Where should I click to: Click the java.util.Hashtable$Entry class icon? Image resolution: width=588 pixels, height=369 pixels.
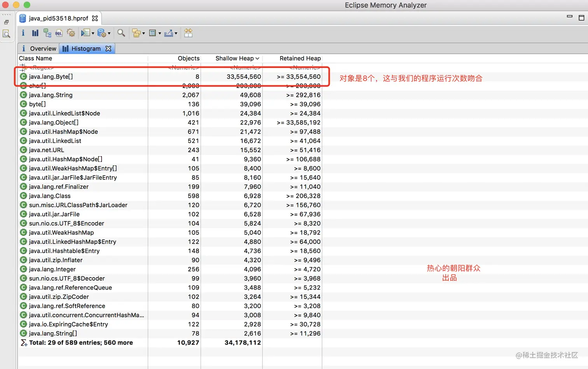pos(24,251)
